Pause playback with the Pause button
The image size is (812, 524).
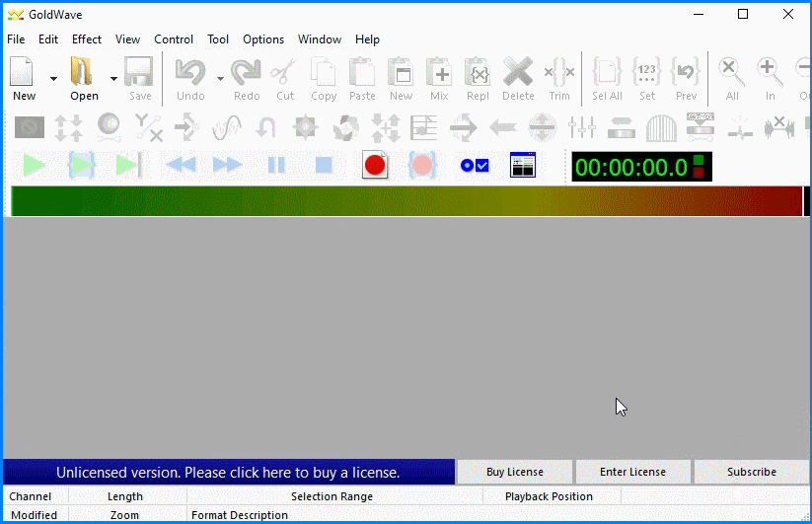(276, 166)
